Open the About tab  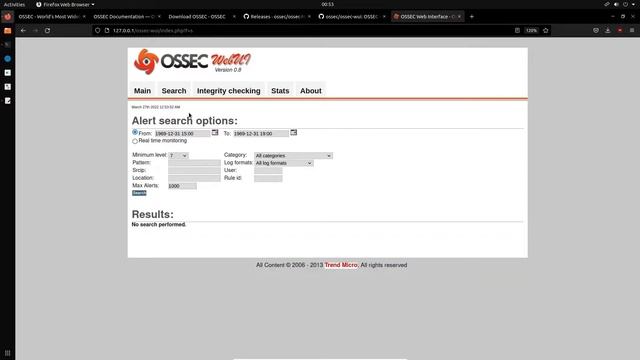pos(311,91)
